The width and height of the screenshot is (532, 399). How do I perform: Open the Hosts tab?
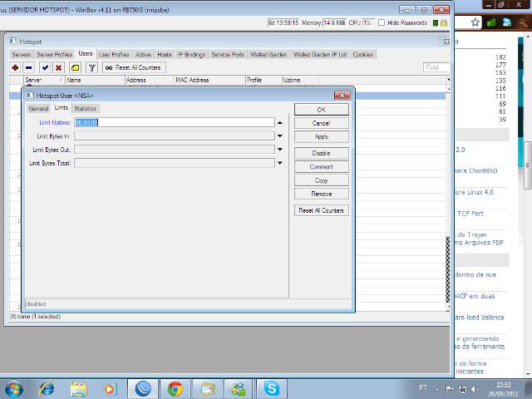(x=165, y=54)
